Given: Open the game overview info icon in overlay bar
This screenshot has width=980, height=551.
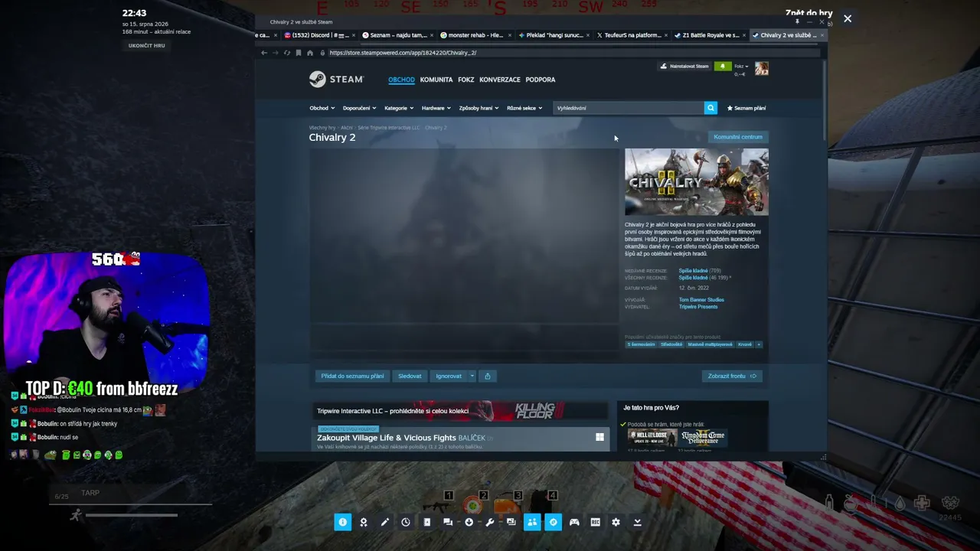Looking at the screenshot, I should 342,522.
